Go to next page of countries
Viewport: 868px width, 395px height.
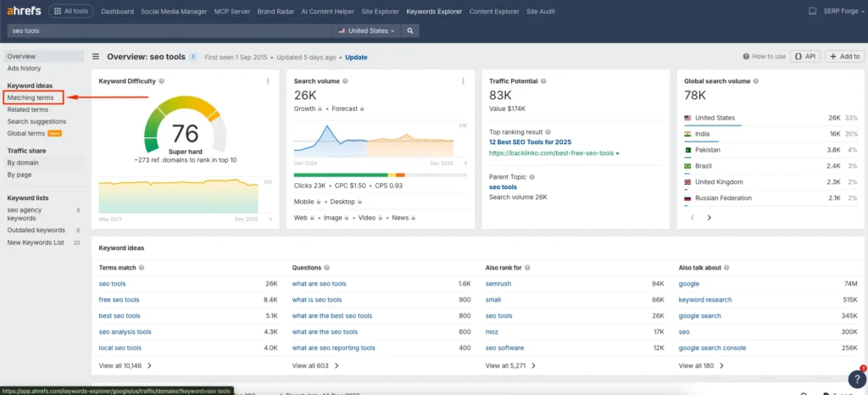(x=709, y=218)
